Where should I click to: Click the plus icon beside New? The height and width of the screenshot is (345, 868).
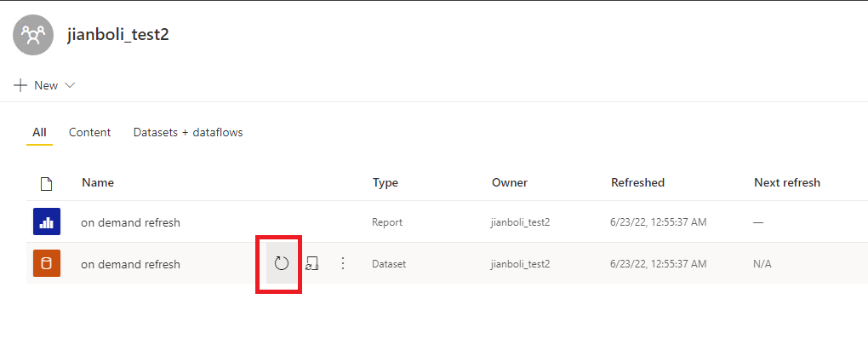point(20,85)
